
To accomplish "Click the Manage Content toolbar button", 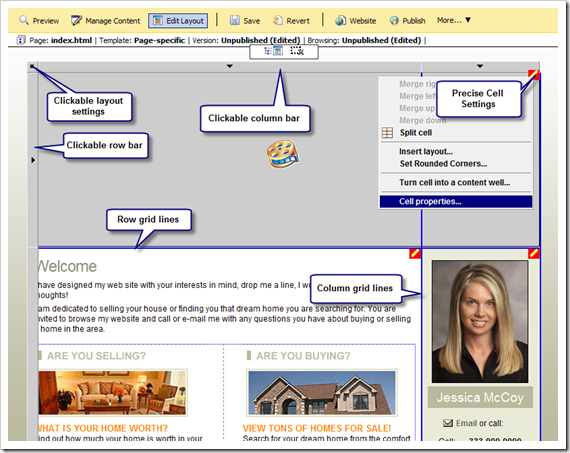I will tap(106, 21).
